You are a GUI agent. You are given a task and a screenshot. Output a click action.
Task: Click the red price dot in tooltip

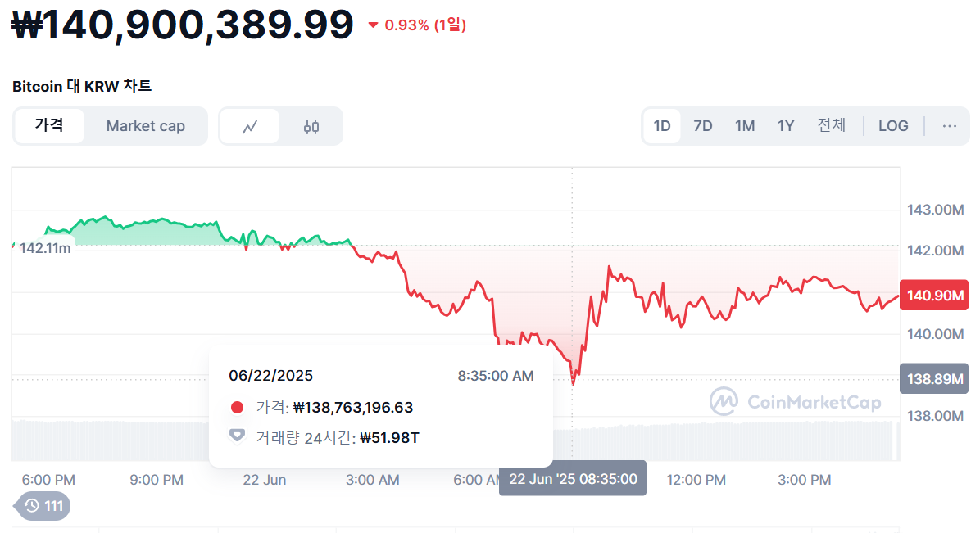[238, 408]
